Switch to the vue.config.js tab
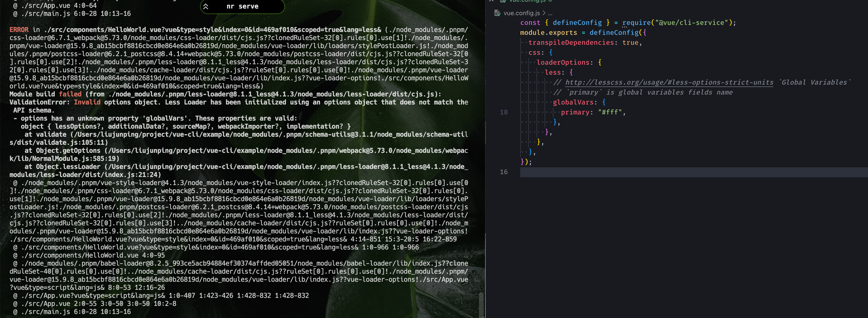This screenshot has width=868, height=318. point(527,1)
